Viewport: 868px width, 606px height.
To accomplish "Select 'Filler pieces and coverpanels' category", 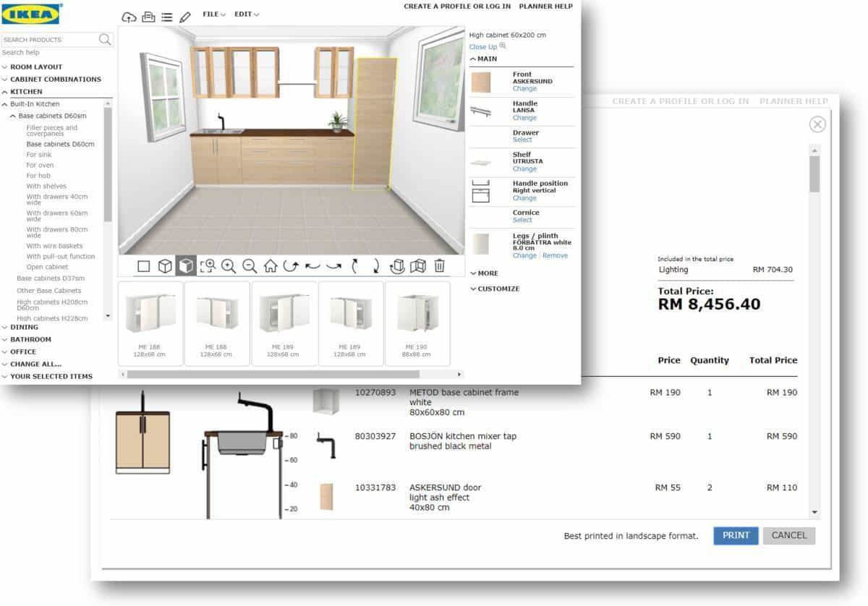I will (52, 131).
